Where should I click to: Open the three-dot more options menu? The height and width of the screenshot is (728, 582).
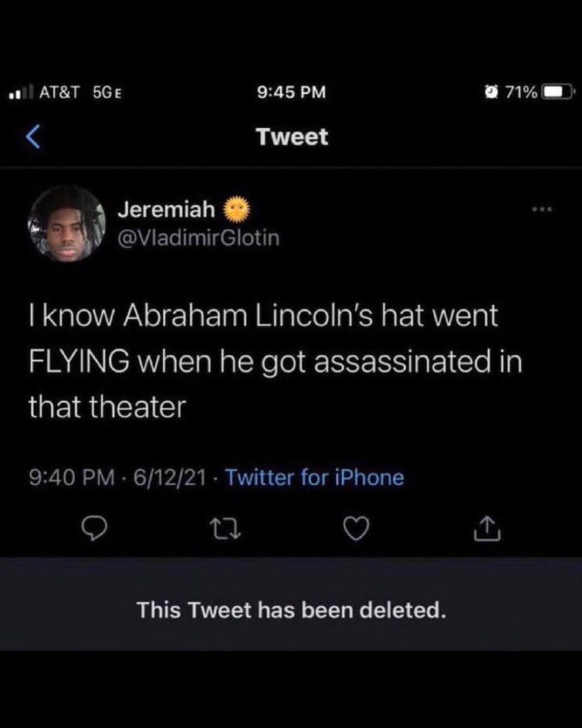pyautogui.click(x=542, y=209)
